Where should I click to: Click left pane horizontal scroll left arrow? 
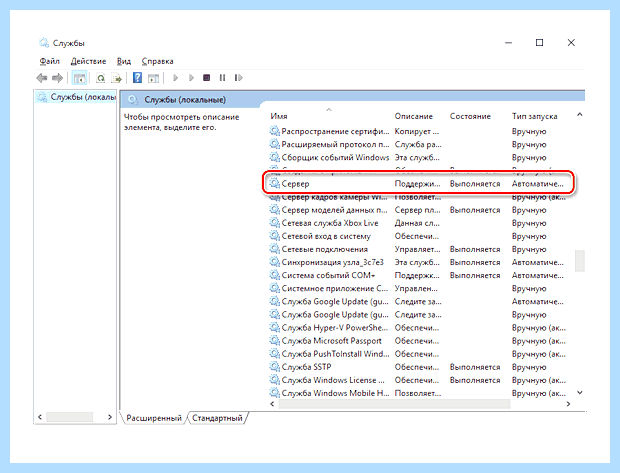(x=40, y=417)
